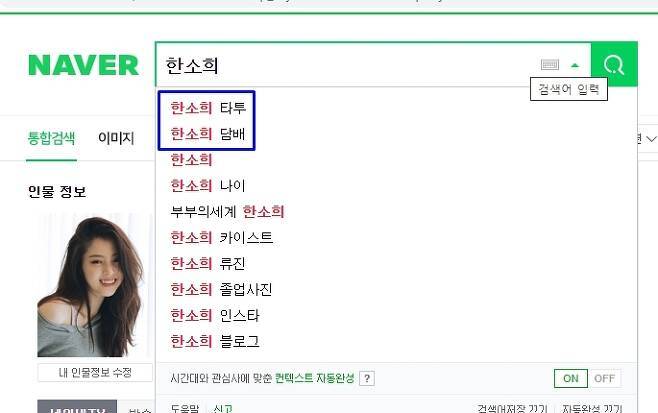Select the 통합검색 tab

[x=51, y=138]
